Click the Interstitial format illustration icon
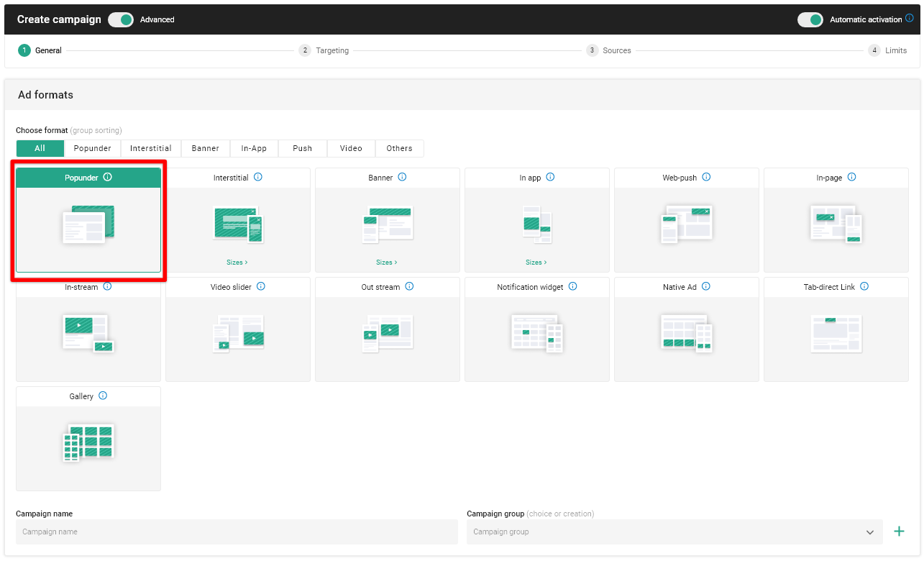 (x=238, y=224)
